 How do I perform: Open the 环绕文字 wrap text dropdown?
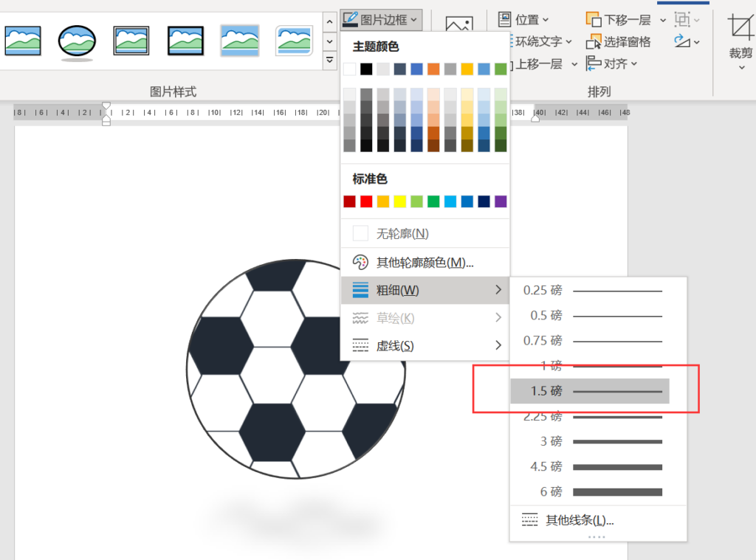click(541, 42)
